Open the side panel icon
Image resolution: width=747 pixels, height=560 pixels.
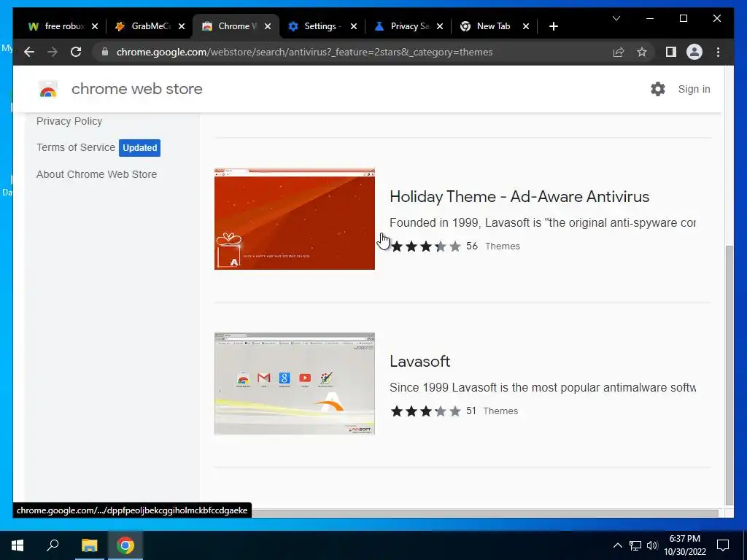tap(671, 52)
